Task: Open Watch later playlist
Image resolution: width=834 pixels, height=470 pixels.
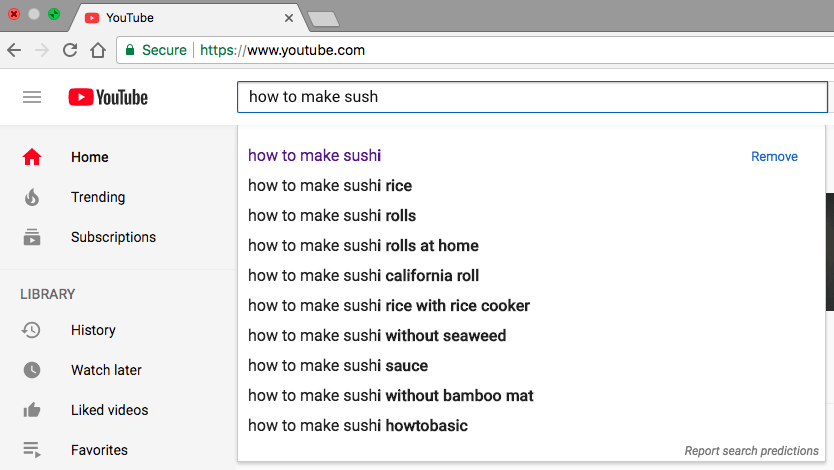Action: click(x=105, y=370)
